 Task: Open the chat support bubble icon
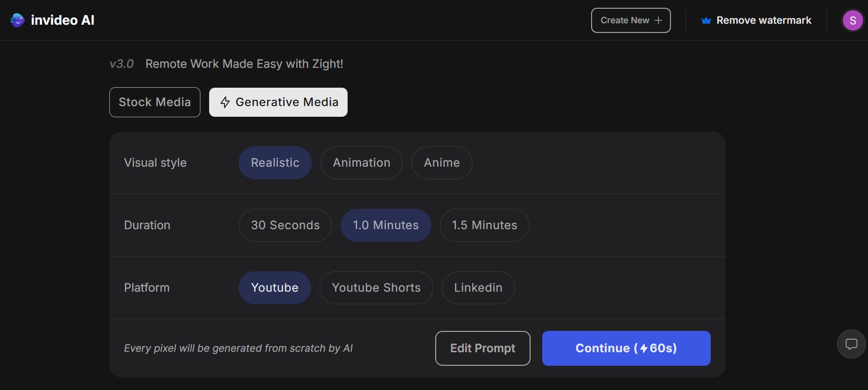pos(851,344)
